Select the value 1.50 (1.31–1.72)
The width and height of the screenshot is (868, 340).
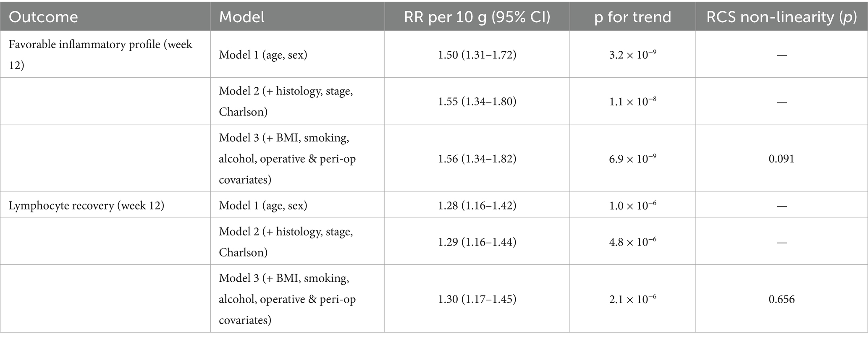click(x=477, y=55)
